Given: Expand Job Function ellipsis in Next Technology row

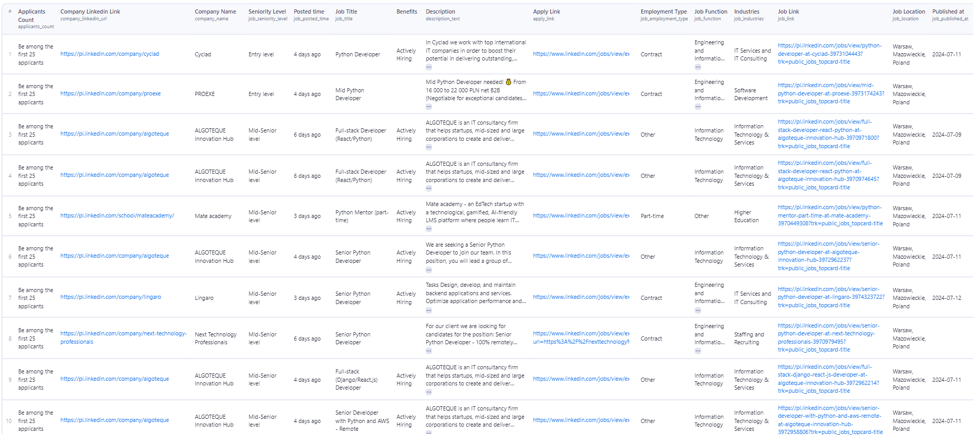Looking at the screenshot, I should point(698,351).
